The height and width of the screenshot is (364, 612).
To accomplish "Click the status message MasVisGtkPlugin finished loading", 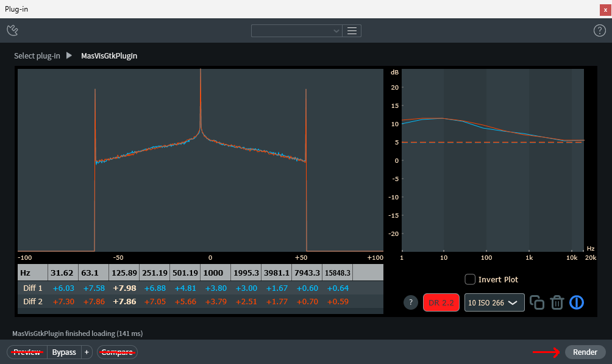I will (77, 334).
